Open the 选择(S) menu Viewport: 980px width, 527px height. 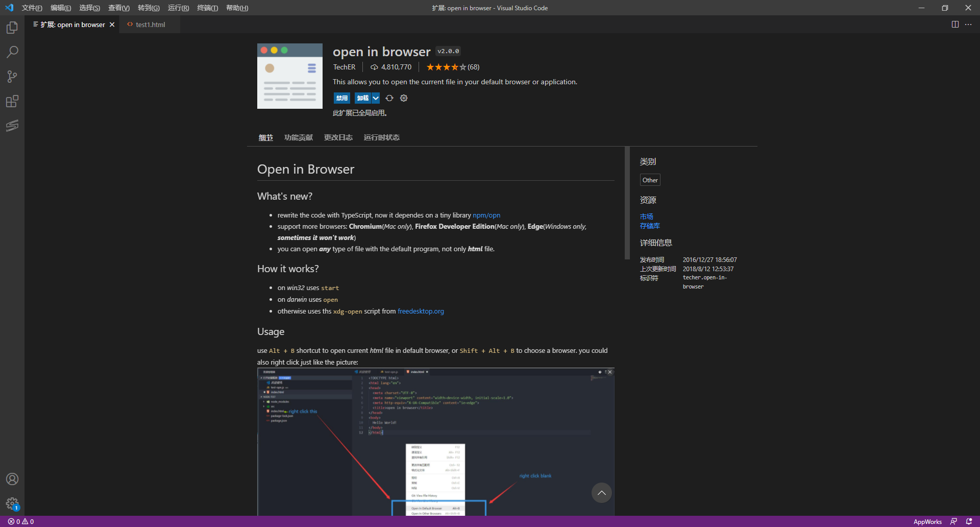click(89, 8)
